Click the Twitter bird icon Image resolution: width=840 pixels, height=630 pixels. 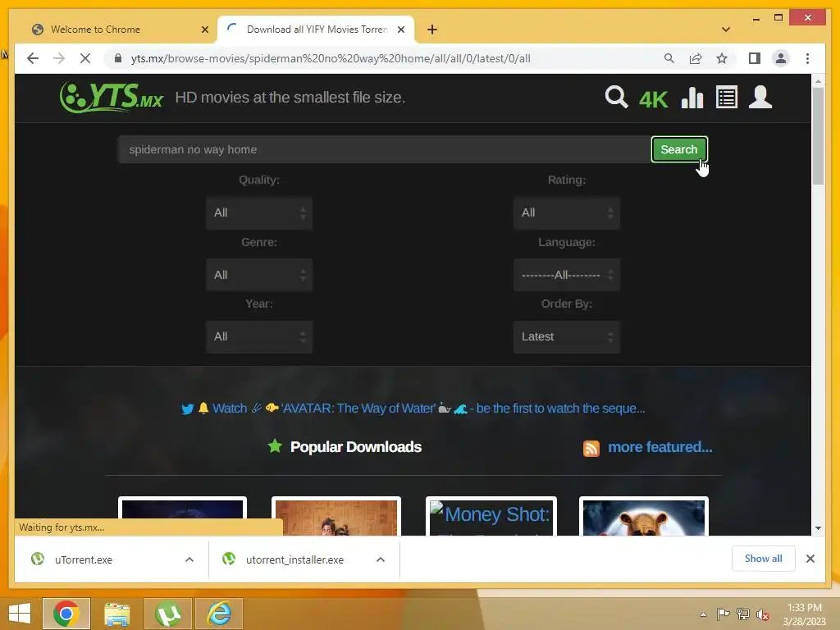pos(187,409)
